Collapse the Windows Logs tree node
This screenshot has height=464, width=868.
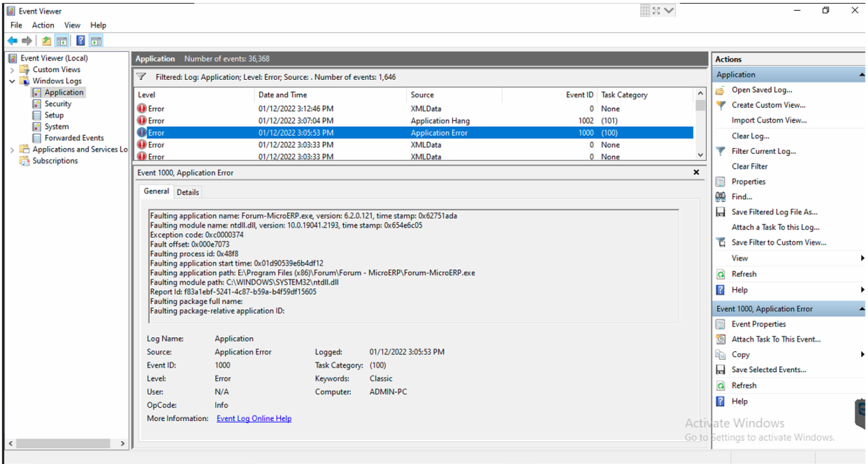[12, 81]
